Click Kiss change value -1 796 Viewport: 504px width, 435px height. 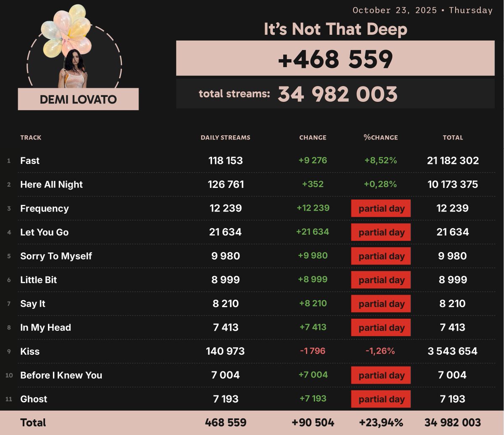(313, 351)
